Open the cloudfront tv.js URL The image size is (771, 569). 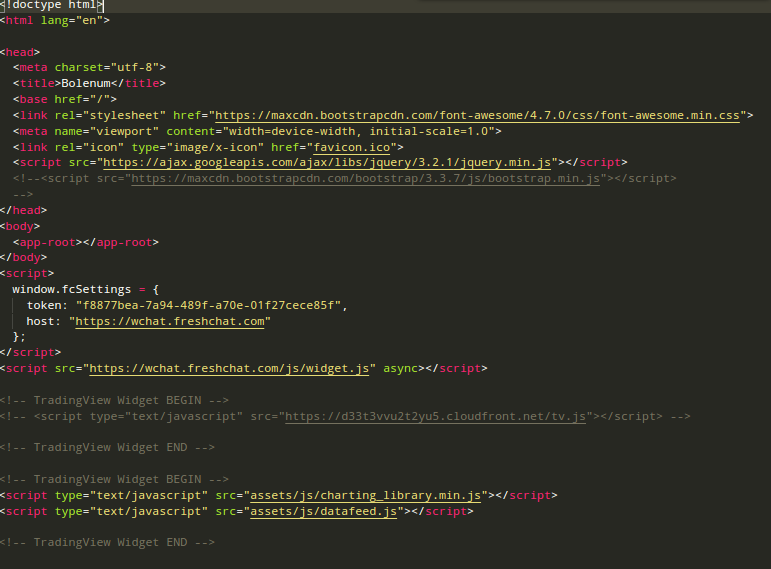pyautogui.click(x=436, y=417)
